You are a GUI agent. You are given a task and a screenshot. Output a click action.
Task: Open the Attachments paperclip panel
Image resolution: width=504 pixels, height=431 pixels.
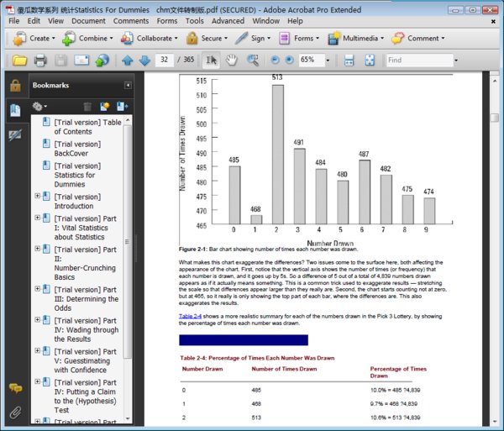[x=15, y=413]
